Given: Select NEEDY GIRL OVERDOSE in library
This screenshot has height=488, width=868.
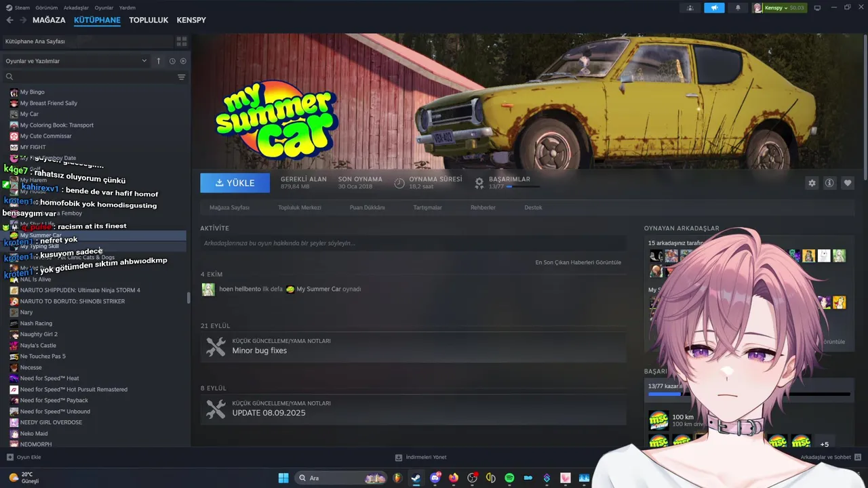Looking at the screenshot, I should click(51, 422).
